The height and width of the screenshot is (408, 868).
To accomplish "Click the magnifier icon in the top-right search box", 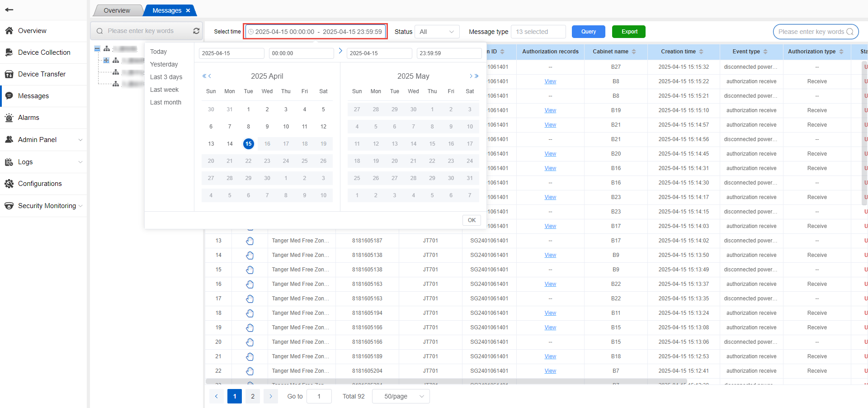I will pos(849,32).
